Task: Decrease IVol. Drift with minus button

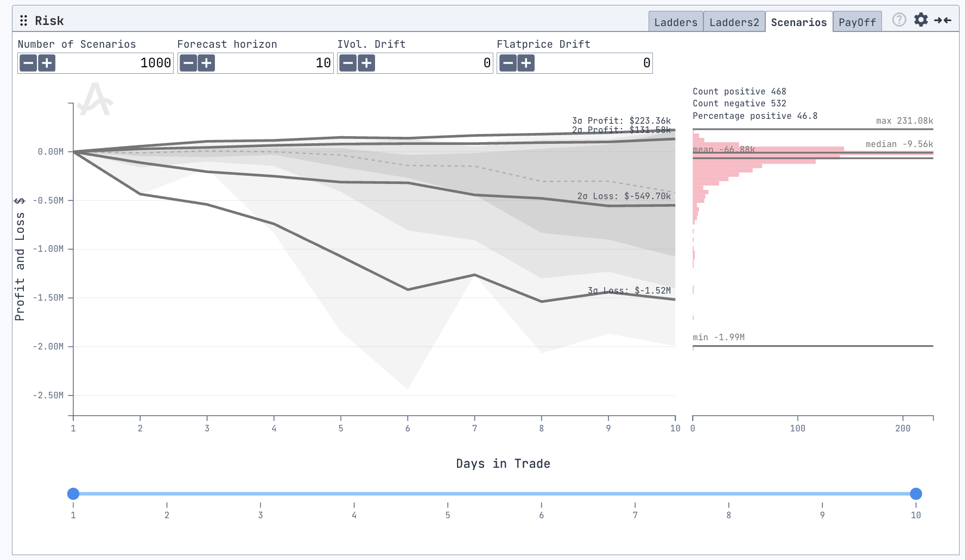Action: coord(348,63)
